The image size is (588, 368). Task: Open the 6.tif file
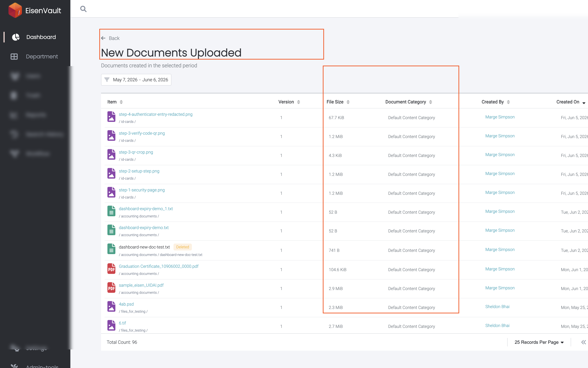(122, 323)
